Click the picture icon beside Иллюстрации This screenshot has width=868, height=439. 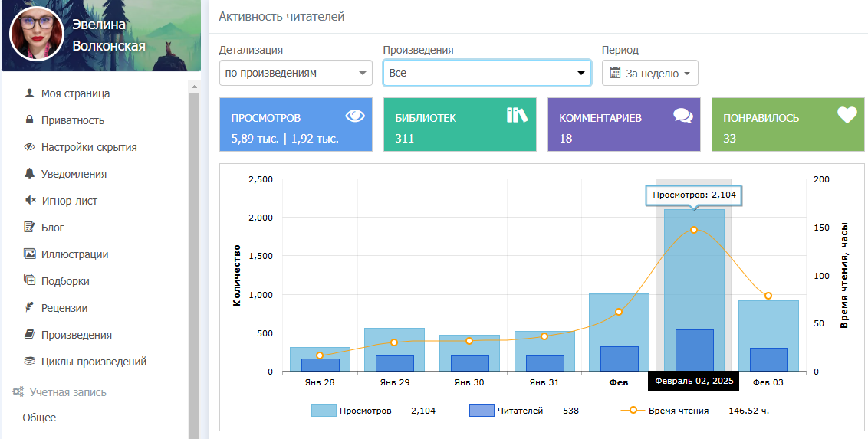click(x=30, y=254)
